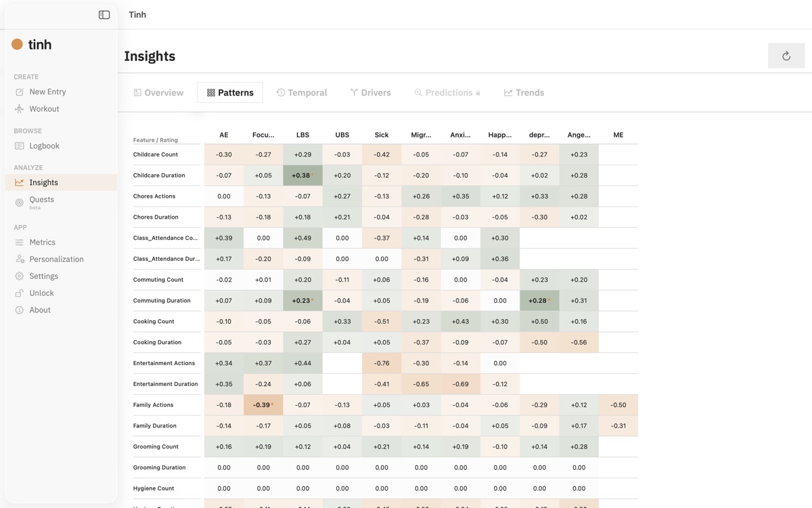Click the lock icon beside Predictions

pos(478,93)
